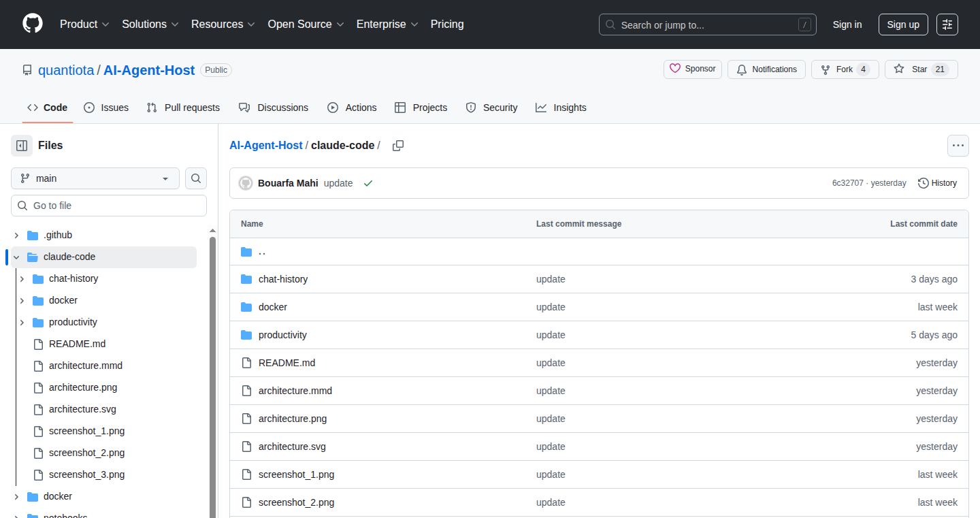Open commit 6c32707 link

[x=848, y=183]
